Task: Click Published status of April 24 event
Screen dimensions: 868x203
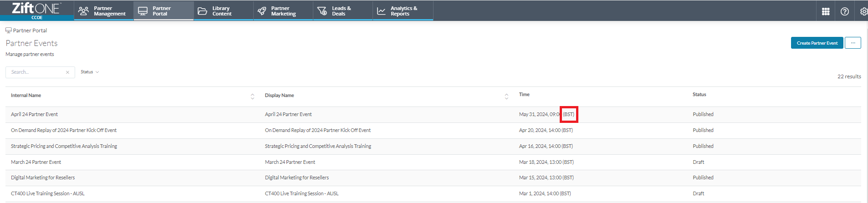Action: coord(703,114)
